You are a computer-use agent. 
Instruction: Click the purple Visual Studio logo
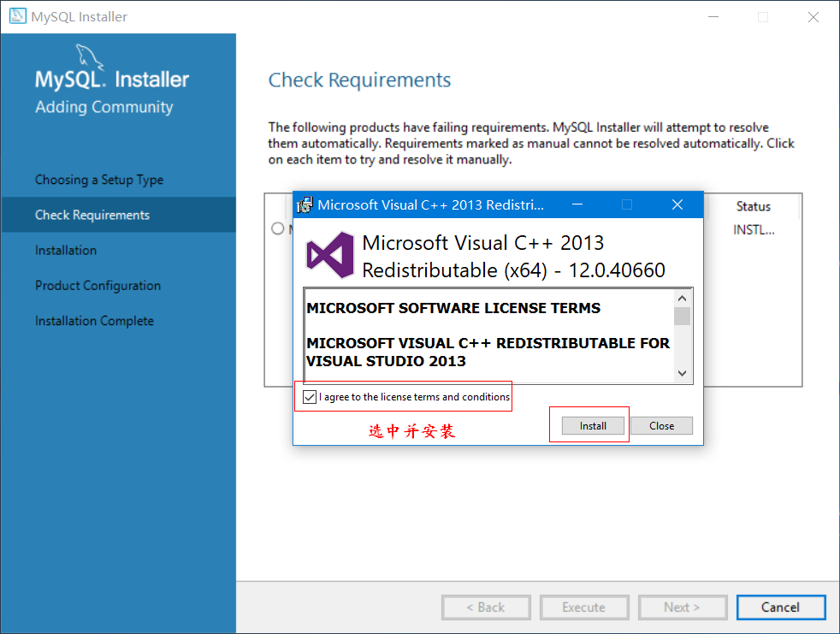point(330,255)
